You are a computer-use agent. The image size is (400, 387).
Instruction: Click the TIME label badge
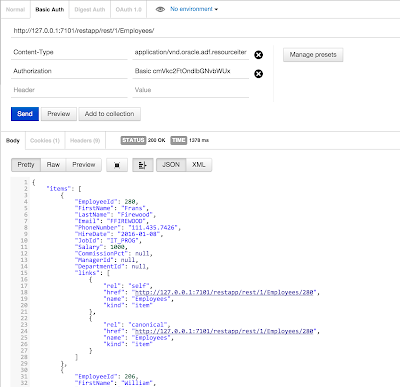pyautogui.click(x=179, y=140)
